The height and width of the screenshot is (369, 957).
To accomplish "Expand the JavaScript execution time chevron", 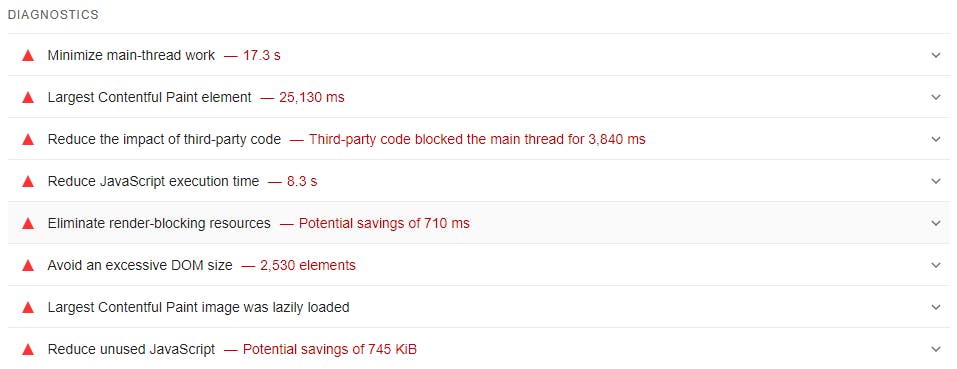I will coord(936,182).
